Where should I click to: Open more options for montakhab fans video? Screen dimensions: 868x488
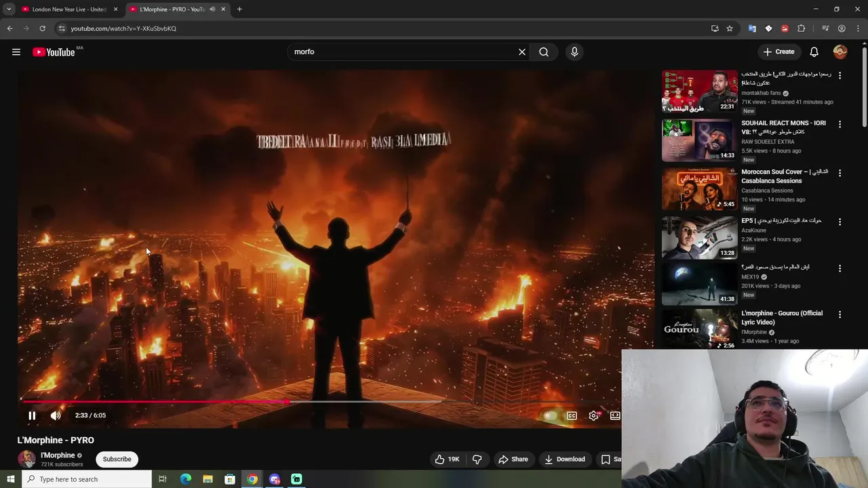(840, 76)
